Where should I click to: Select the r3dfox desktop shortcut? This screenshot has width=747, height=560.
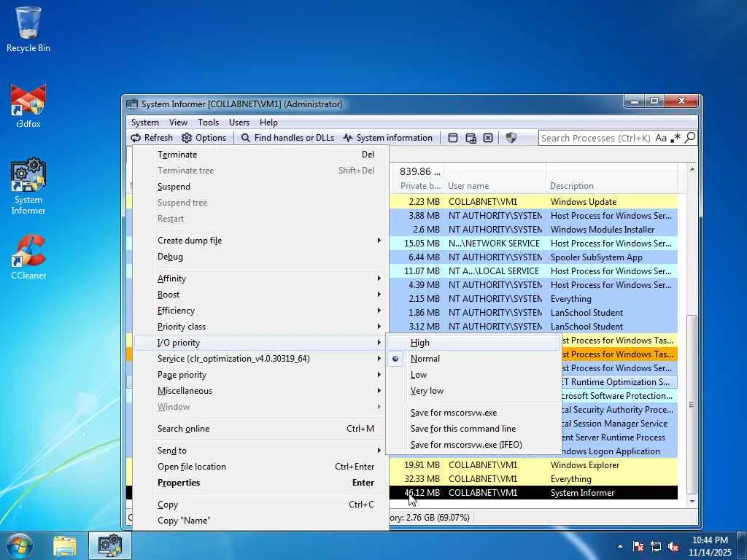click(x=28, y=106)
